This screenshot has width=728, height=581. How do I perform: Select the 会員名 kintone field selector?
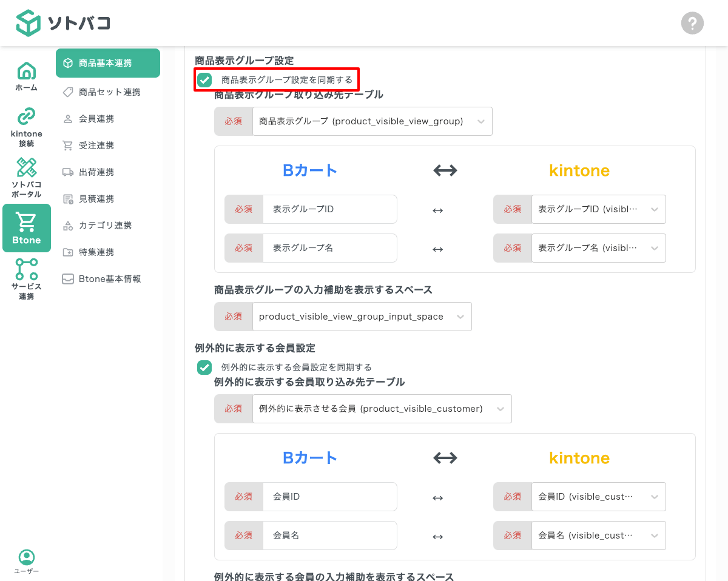[x=599, y=536]
